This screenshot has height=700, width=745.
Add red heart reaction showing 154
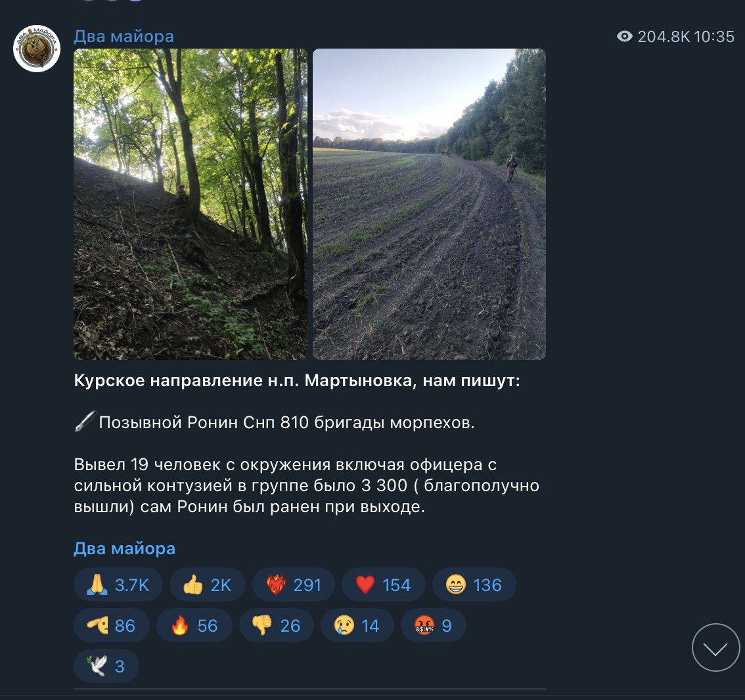[383, 584]
